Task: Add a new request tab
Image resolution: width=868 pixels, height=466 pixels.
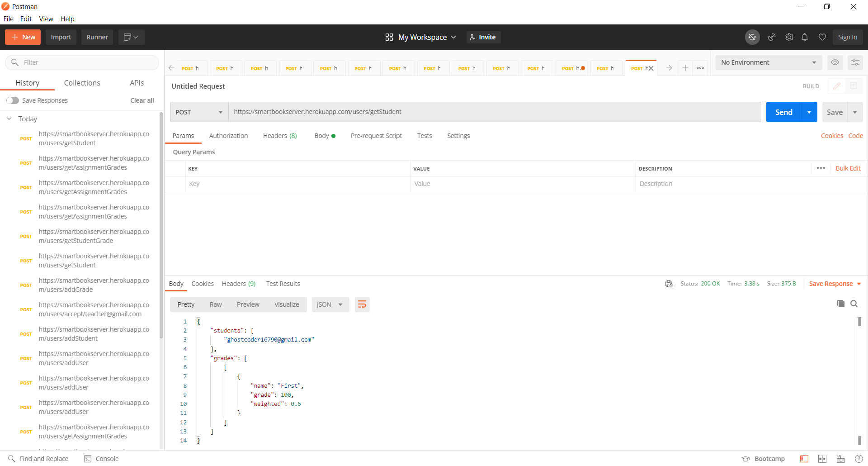Action: 685,68
